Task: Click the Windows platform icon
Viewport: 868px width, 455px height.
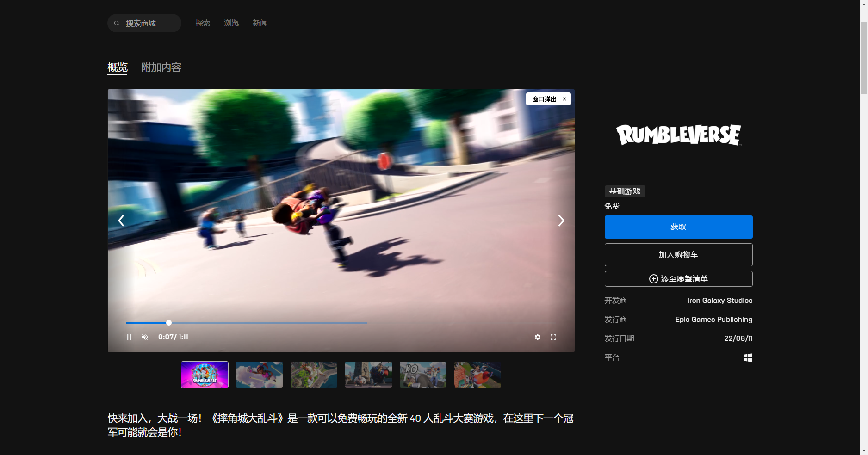Action: [x=748, y=357]
